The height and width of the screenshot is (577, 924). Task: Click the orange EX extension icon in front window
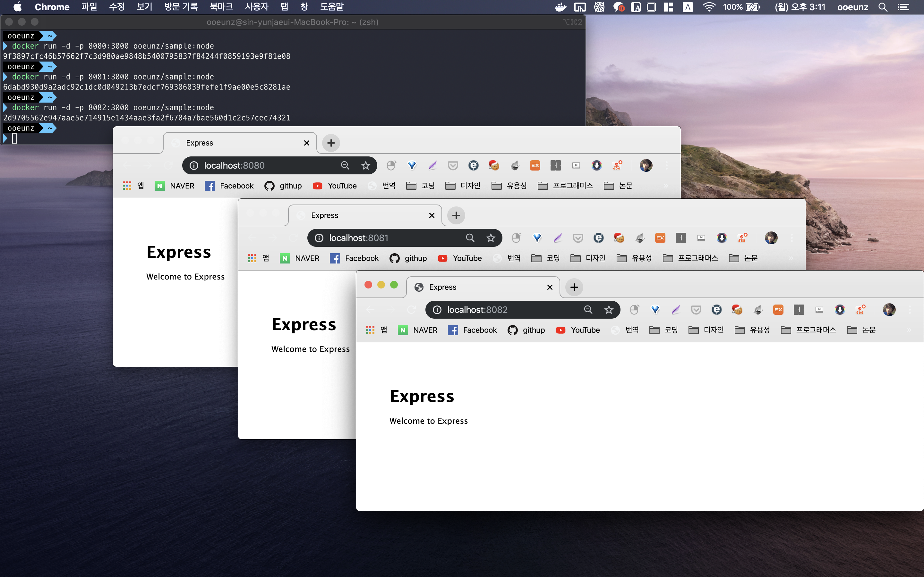[778, 309]
